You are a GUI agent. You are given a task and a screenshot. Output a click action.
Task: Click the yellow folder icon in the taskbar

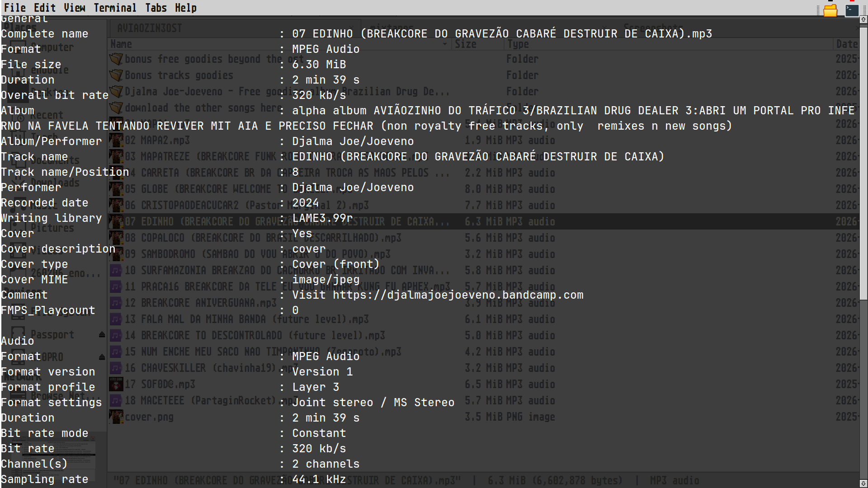(x=831, y=10)
